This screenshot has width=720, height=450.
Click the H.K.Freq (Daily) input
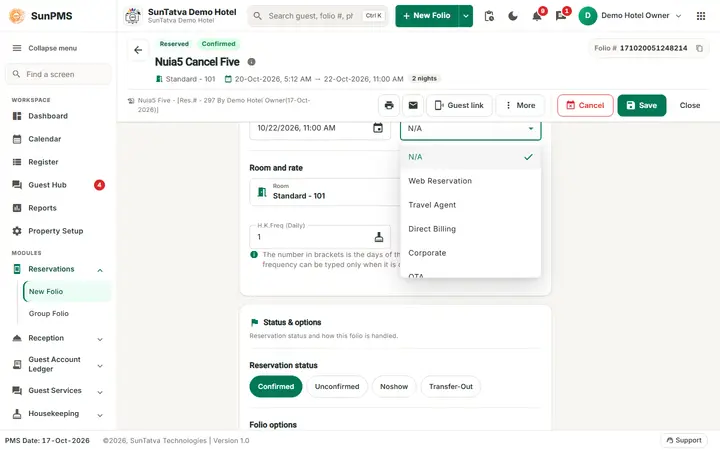click(x=320, y=237)
